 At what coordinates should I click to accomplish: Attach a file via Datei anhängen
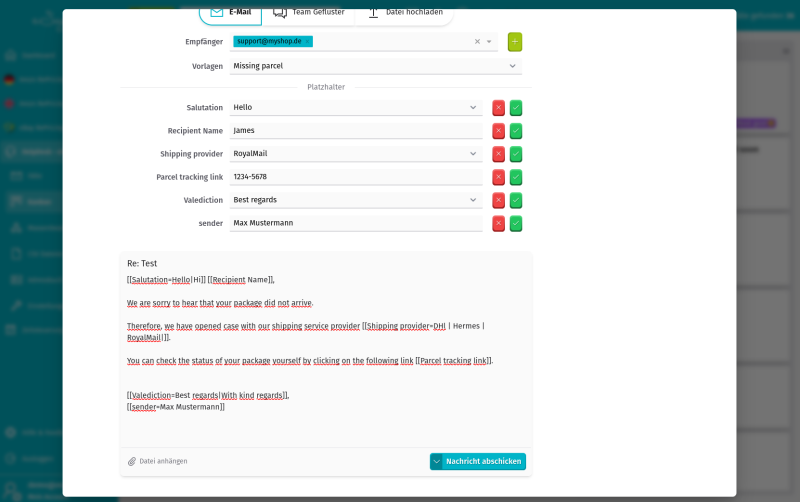pos(158,461)
